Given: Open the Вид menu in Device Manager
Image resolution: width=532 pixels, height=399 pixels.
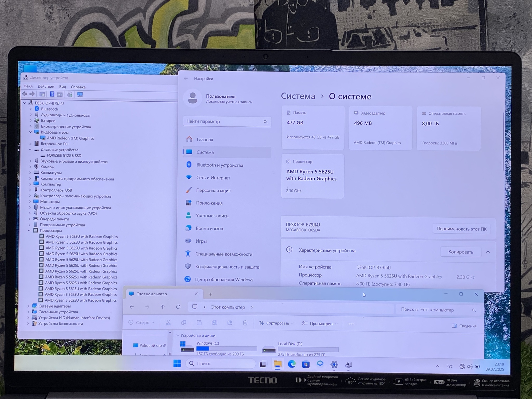Looking at the screenshot, I should tap(62, 87).
